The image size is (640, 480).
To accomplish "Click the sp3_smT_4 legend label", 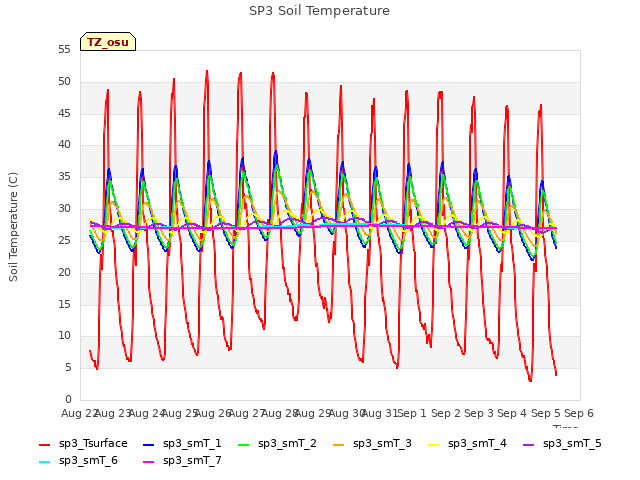I will tap(477, 443).
